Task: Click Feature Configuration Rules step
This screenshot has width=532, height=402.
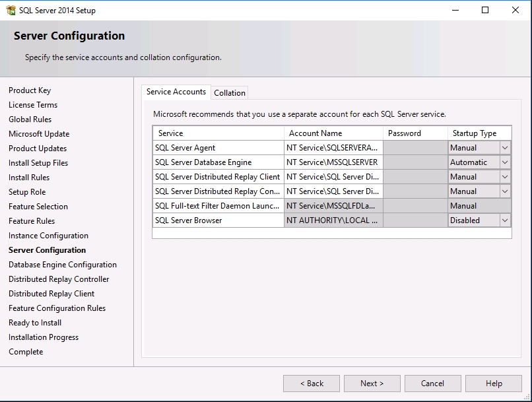Action: tap(57, 308)
